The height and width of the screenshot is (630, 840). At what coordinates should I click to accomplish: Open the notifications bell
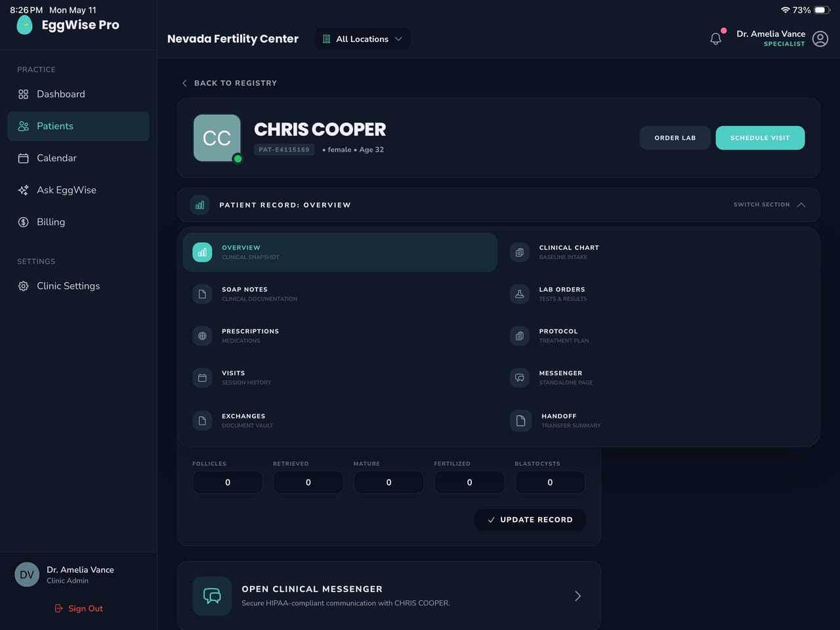pyautogui.click(x=716, y=39)
